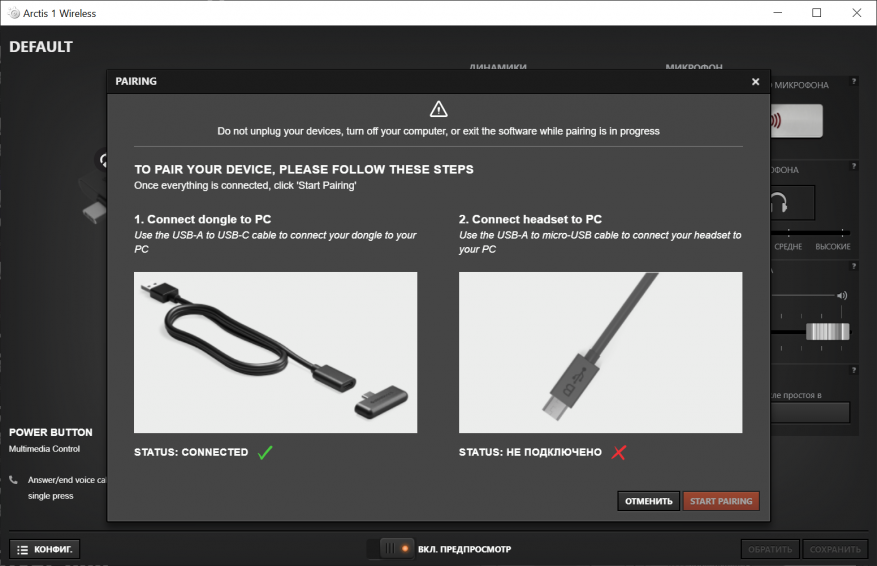Click the green connected checkmark

pyautogui.click(x=265, y=452)
